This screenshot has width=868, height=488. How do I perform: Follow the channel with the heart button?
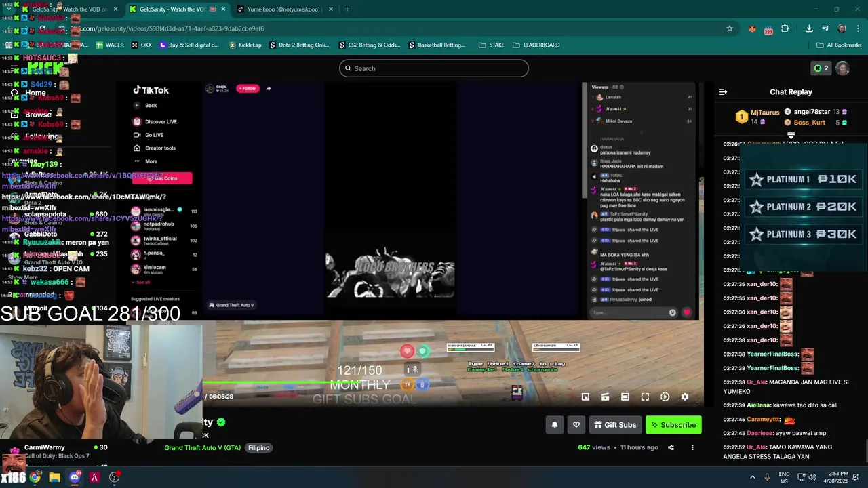coord(576,425)
